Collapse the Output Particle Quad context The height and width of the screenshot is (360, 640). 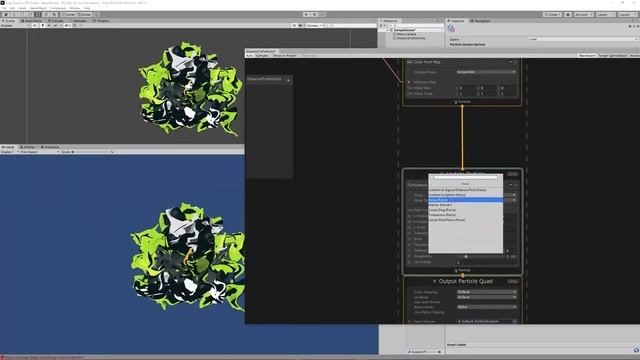pos(434,281)
